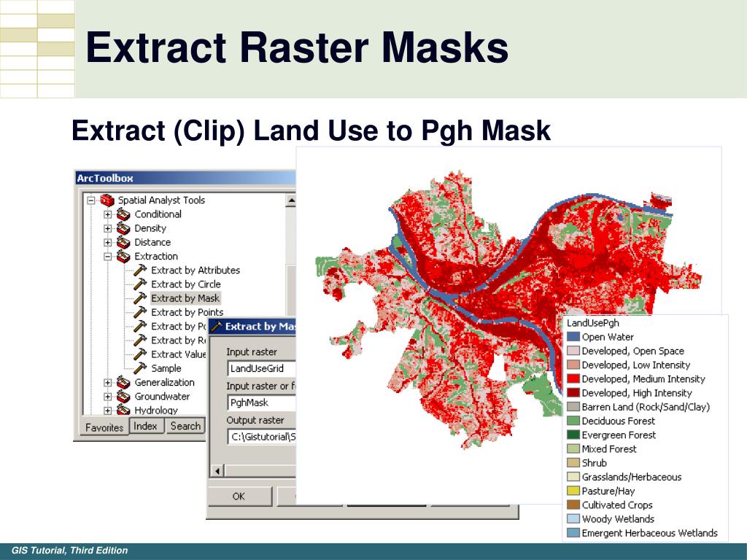Click the Mixed Forest legend swatch
The height and width of the screenshot is (560, 747).
573,448
